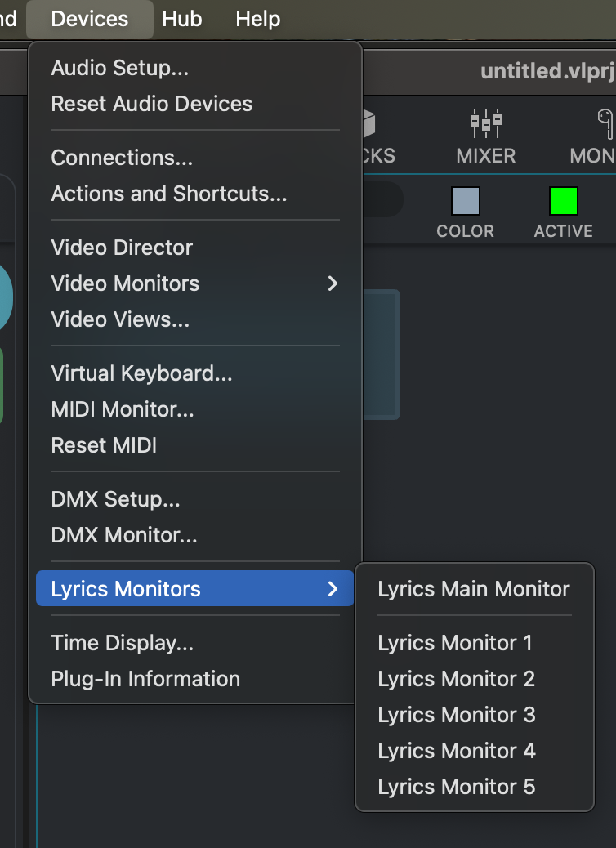The height and width of the screenshot is (848, 616).
Task: Open the Mixer panel icon
Action: coord(485,124)
